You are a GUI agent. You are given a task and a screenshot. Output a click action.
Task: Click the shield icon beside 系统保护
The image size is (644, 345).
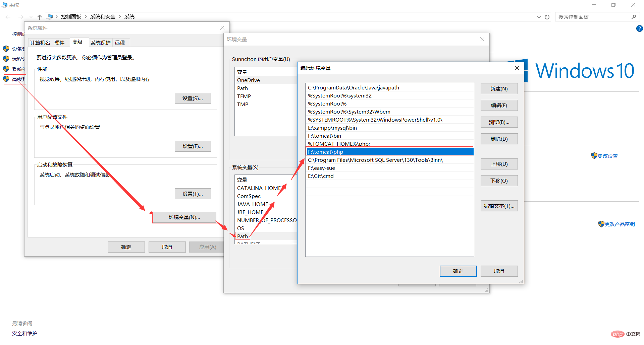pos(6,69)
